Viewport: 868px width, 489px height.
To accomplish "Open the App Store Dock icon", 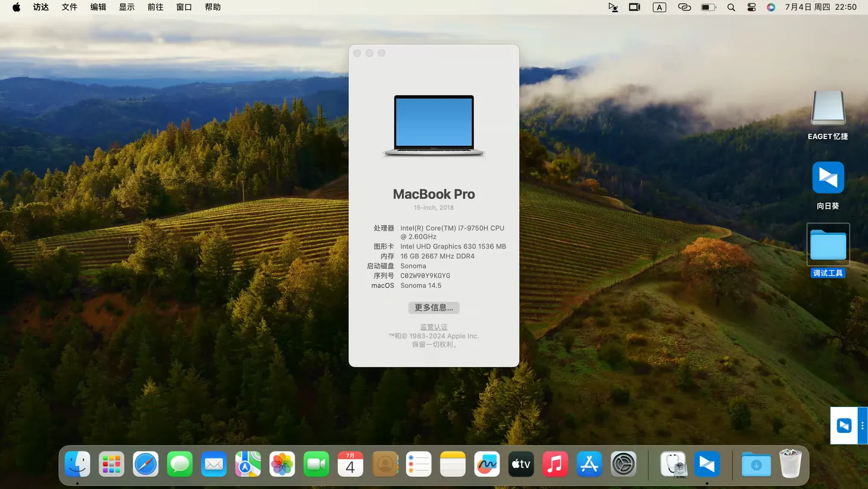I will (x=589, y=464).
